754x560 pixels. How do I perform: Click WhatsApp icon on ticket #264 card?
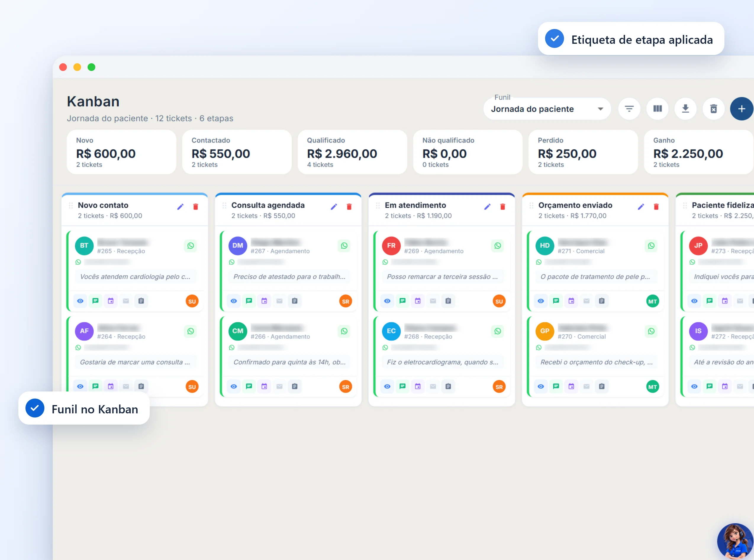191,331
